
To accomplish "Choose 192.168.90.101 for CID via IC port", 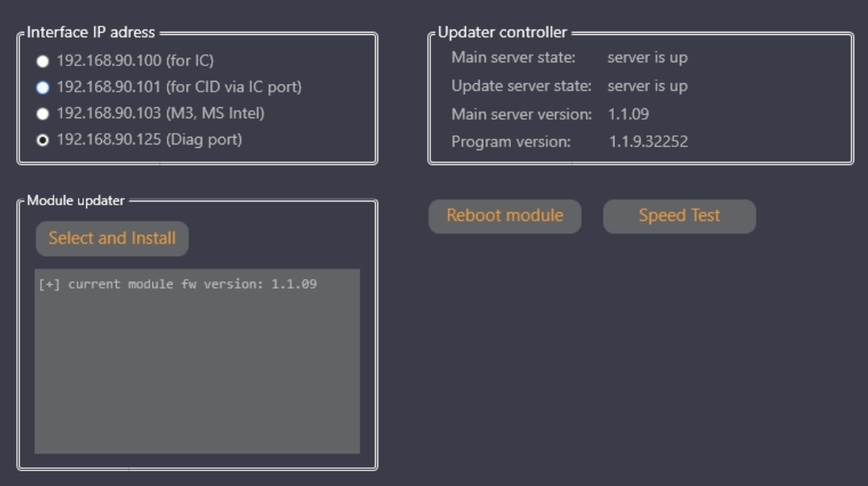I will (43, 87).
